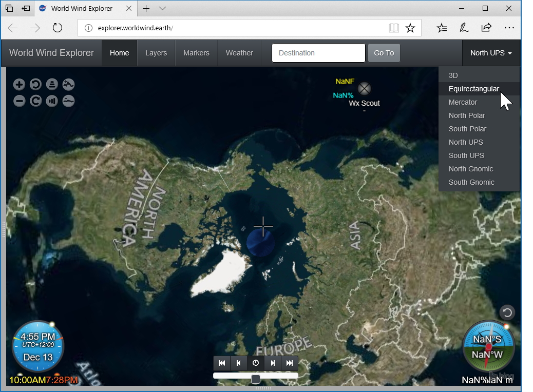This screenshot has width=533, height=392.
Task: Go forward in browser history
Action: [x=35, y=28]
